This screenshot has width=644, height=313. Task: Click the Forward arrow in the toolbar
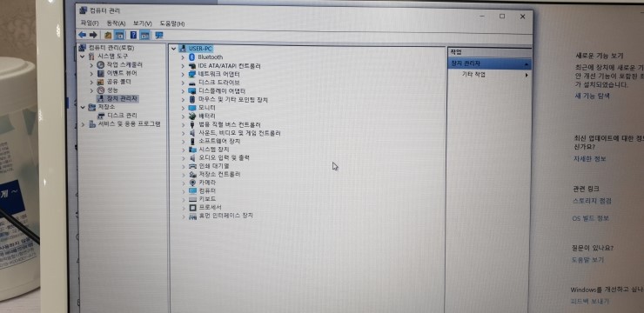point(93,35)
